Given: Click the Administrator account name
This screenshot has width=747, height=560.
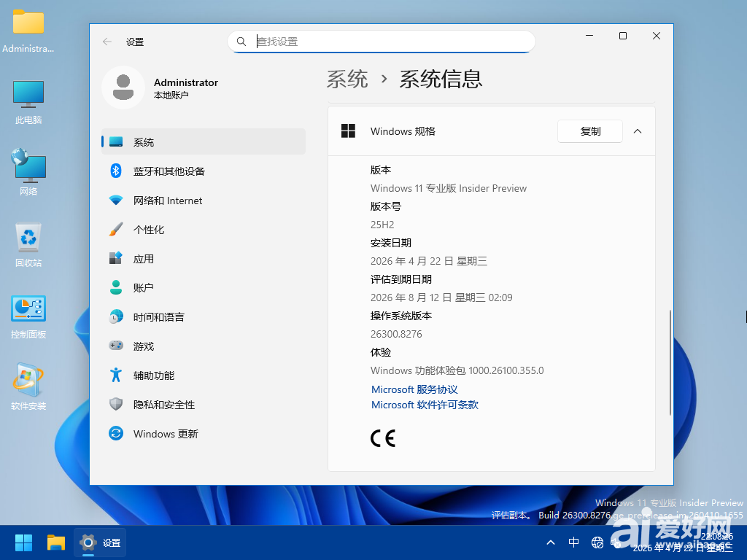Looking at the screenshot, I should click(x=186, y=82).
